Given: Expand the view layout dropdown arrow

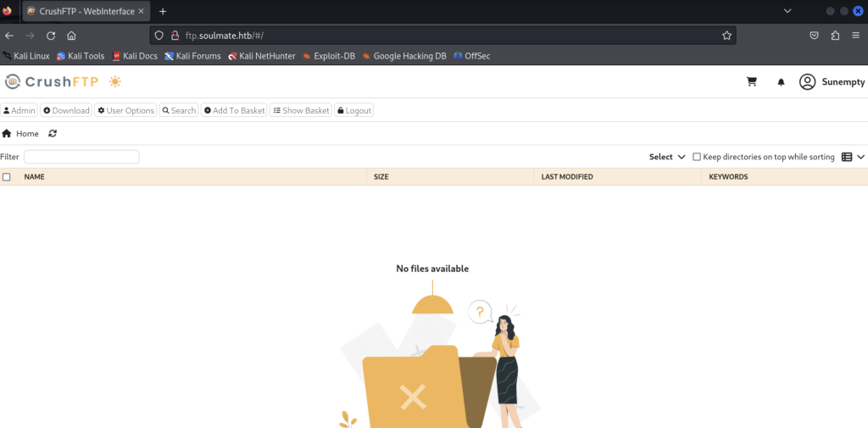Looking at the screenshot, I should click(861, 157).
